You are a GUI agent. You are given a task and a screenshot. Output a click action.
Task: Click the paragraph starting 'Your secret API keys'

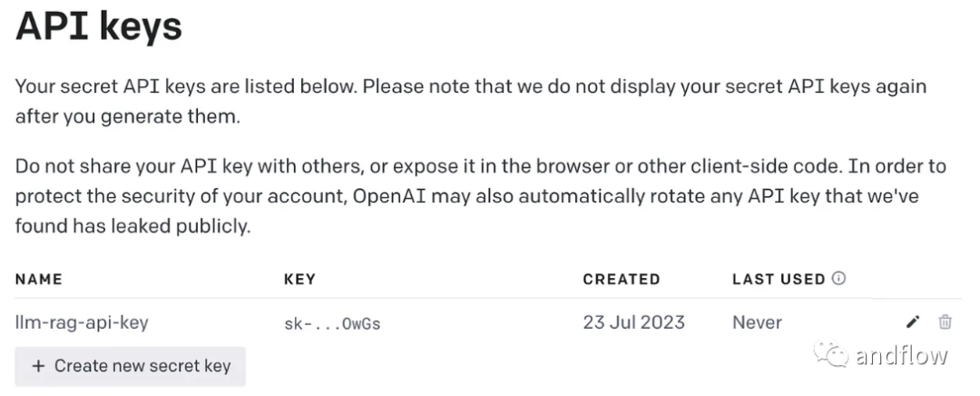click(471, 102)
